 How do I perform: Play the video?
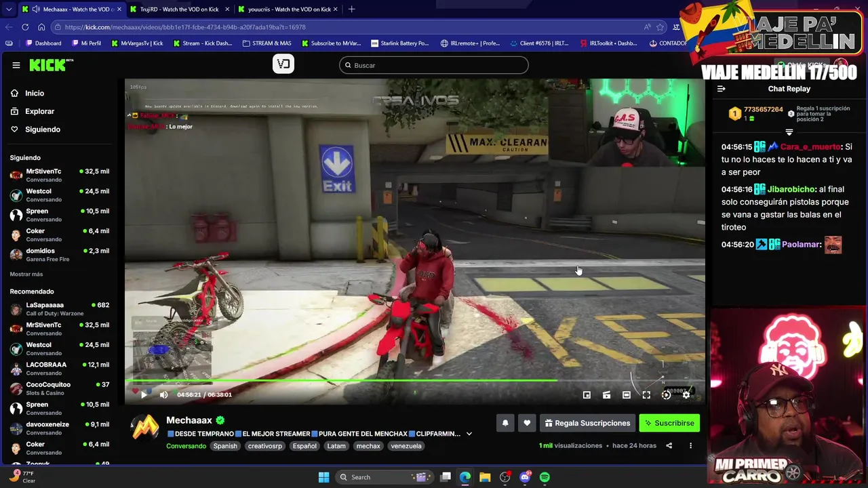click(144, 394)
